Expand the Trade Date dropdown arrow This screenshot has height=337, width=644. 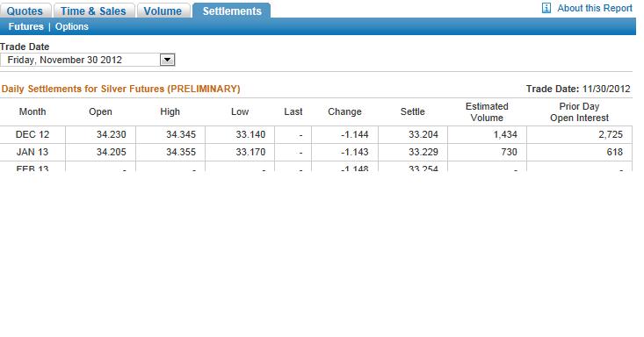[167, 60]
